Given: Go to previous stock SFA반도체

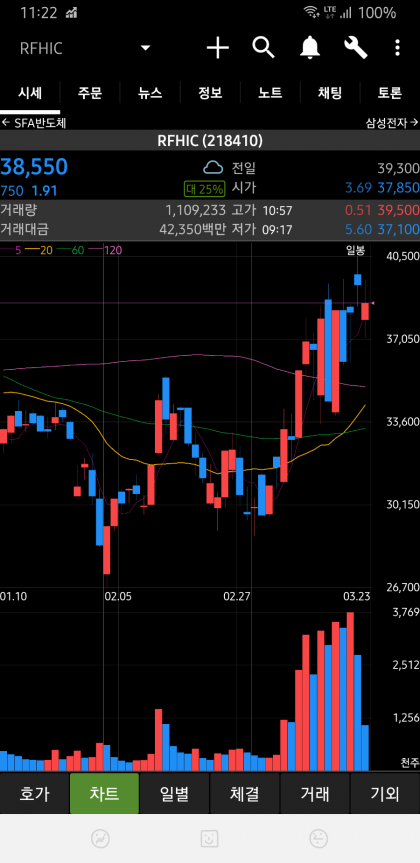Looking at the screenshot, I should coord(34,123).
